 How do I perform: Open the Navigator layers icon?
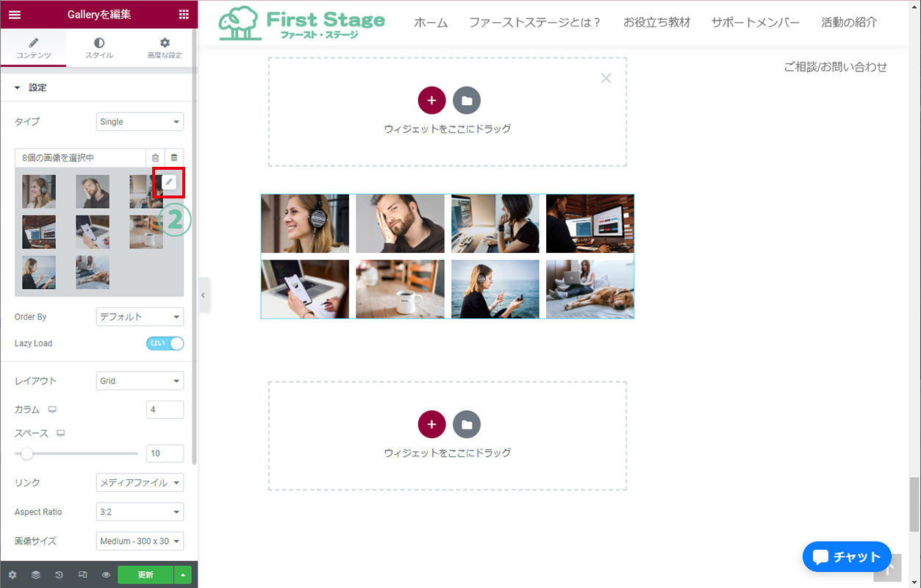[x=36, y=575]
